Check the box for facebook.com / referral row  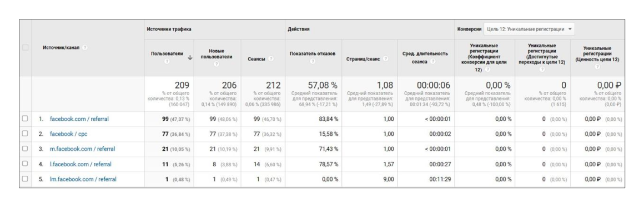(x=25, y=119)
